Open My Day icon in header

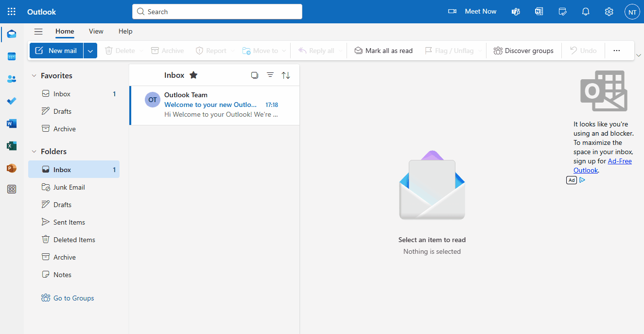click(562, 12)
